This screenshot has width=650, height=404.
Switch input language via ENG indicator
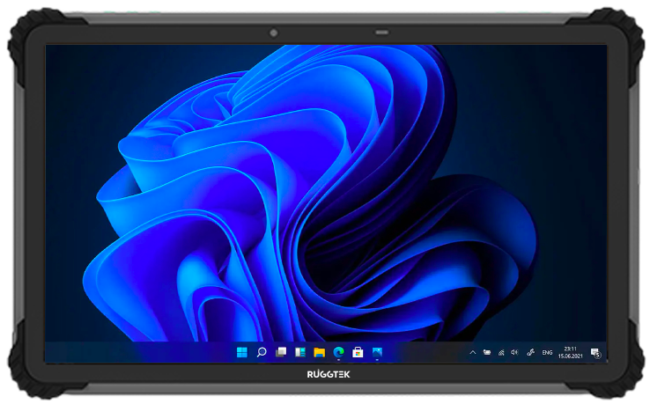coord(547,353)
